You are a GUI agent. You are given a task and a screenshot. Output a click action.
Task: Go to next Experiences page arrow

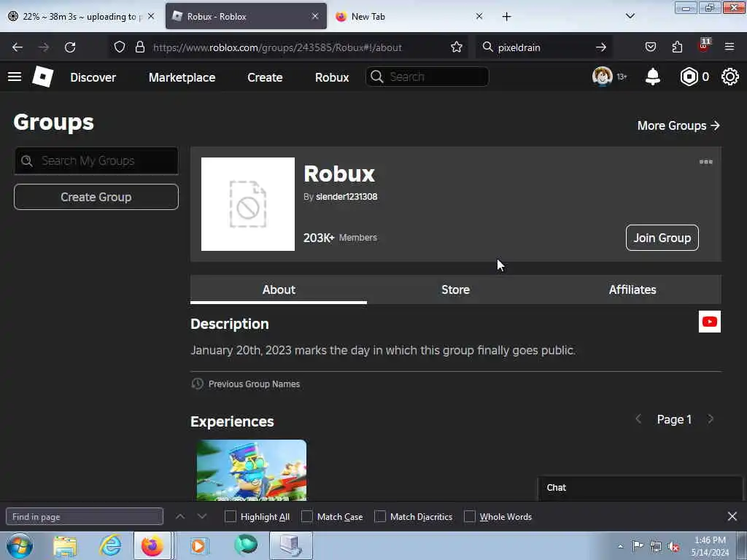coord(711,419)
